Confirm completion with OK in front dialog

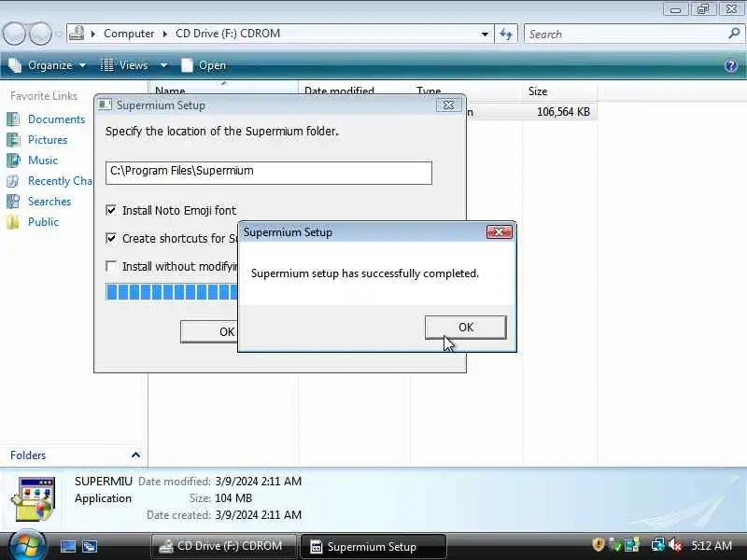tap(465, 328)
